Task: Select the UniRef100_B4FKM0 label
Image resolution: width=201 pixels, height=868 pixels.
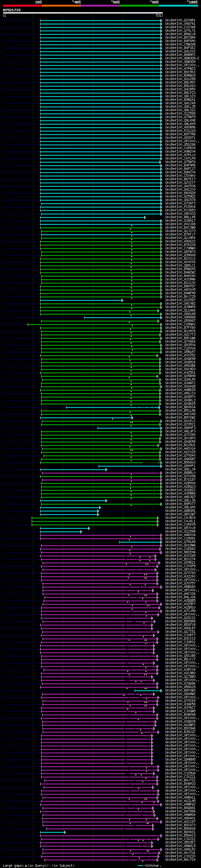Action: [x=180, y=41]
